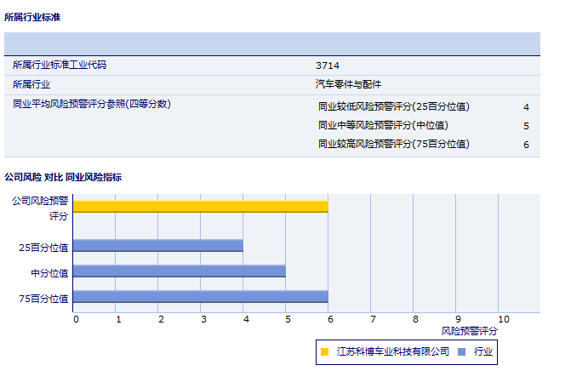Click the industry code value 3714
Screen dimensions: 588x371
point(328,66)
